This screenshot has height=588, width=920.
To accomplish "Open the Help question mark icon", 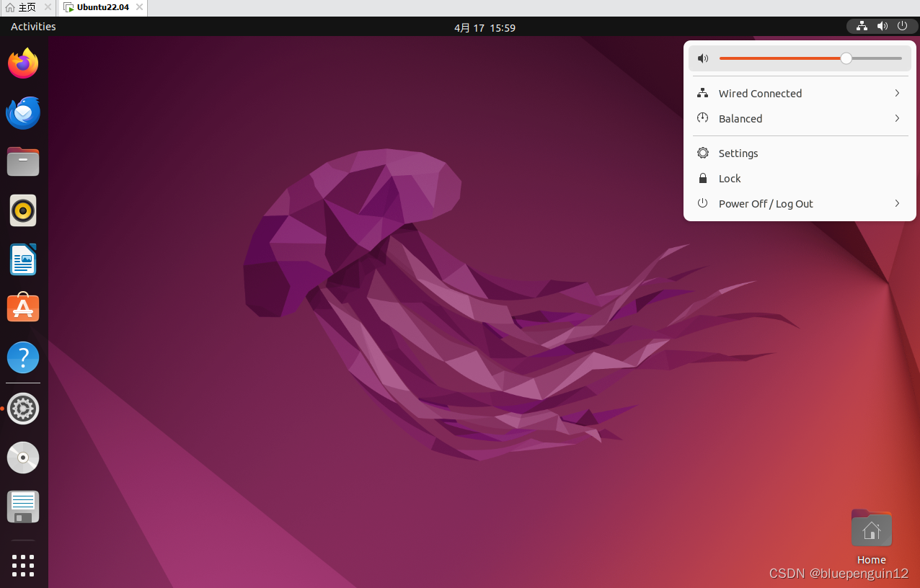I will (x=23, y=357).
